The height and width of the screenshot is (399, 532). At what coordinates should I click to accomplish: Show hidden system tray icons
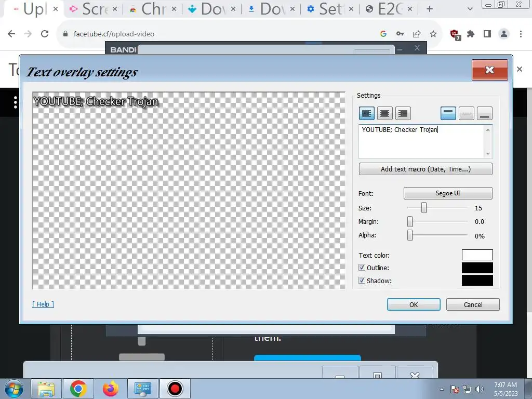click(442, 389)
